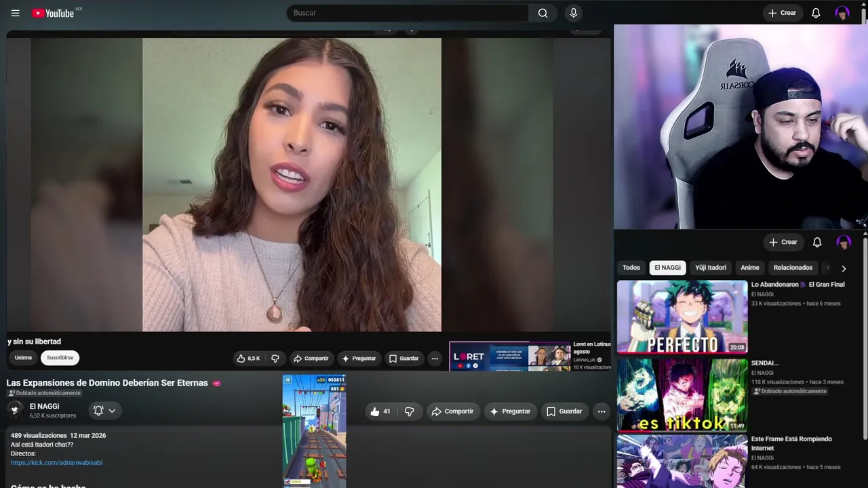The image size is (868, 488).
Task: Like the video with 41 likes
Action: coord(381,411)
